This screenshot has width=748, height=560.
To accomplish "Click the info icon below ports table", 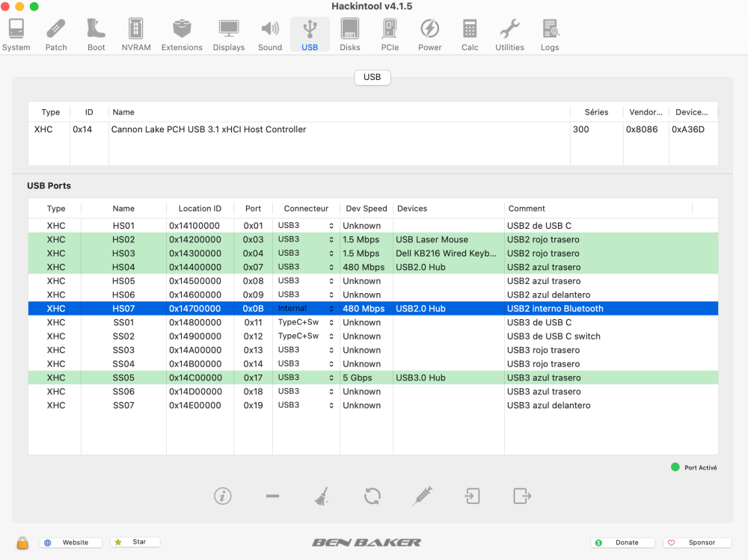I will (223, 496).
